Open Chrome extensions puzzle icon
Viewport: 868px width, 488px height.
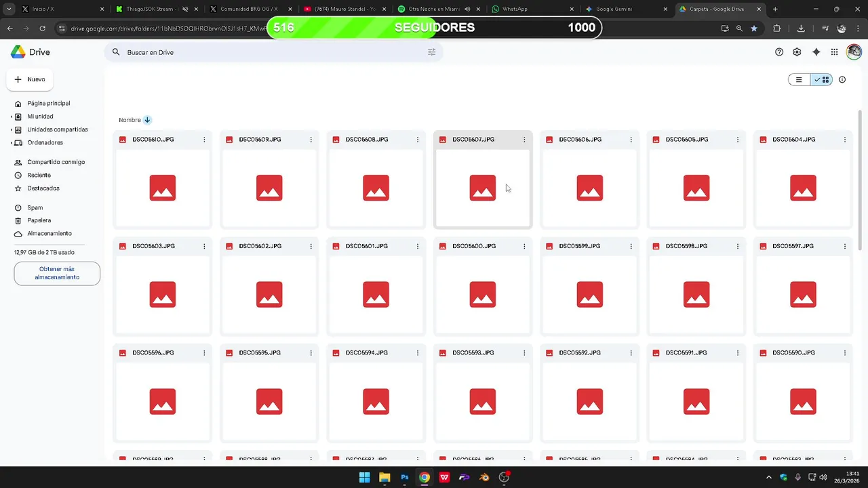[x=777, y=28]
